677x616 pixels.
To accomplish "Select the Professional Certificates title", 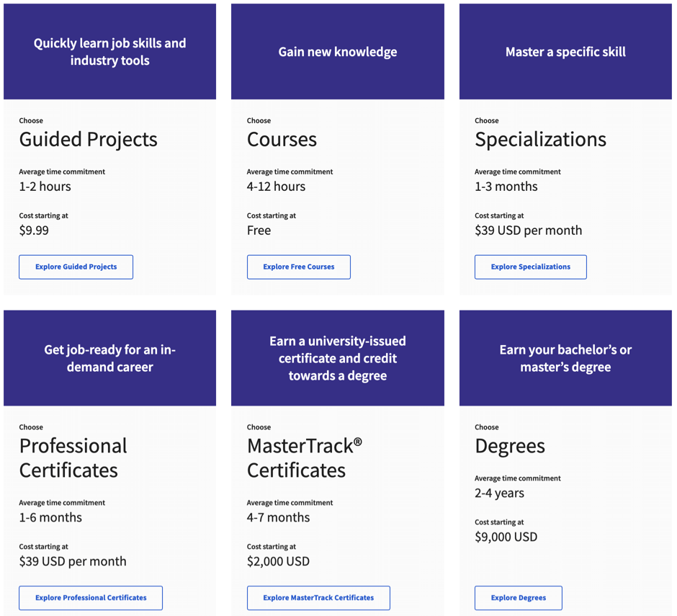I will click(x=73, y=458).
